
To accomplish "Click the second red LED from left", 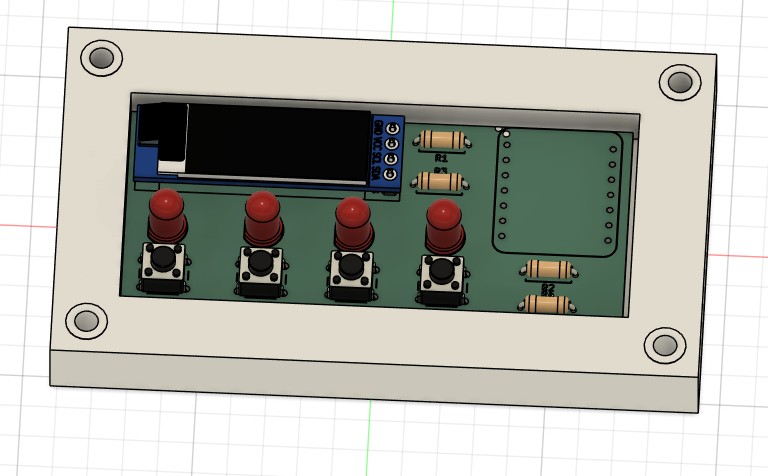I will tap(261, 215).
